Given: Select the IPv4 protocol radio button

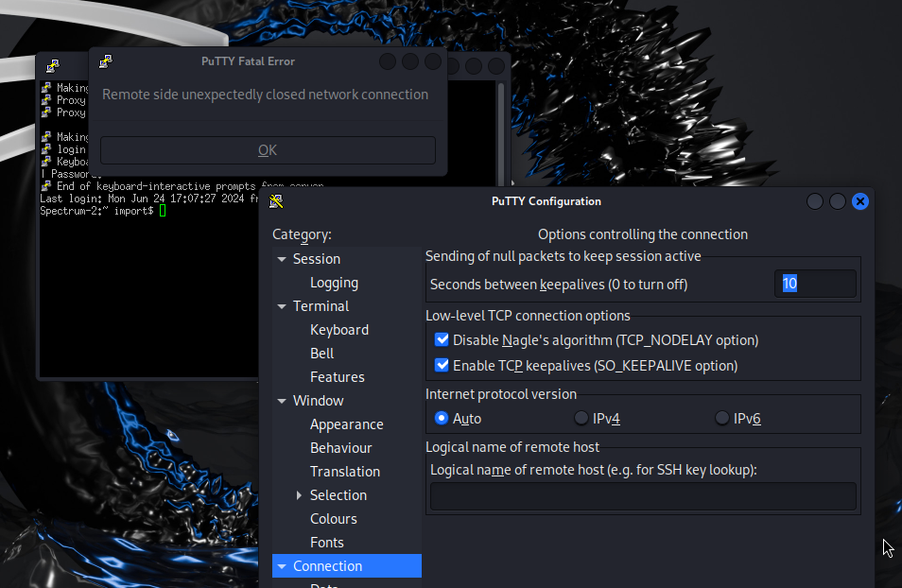Looking at the screenshot, I should coord(581,418).
